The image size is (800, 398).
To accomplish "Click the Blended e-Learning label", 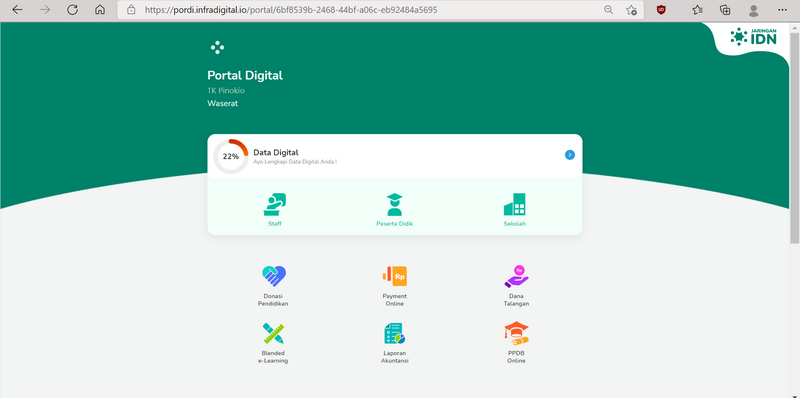I will (273, 357).
